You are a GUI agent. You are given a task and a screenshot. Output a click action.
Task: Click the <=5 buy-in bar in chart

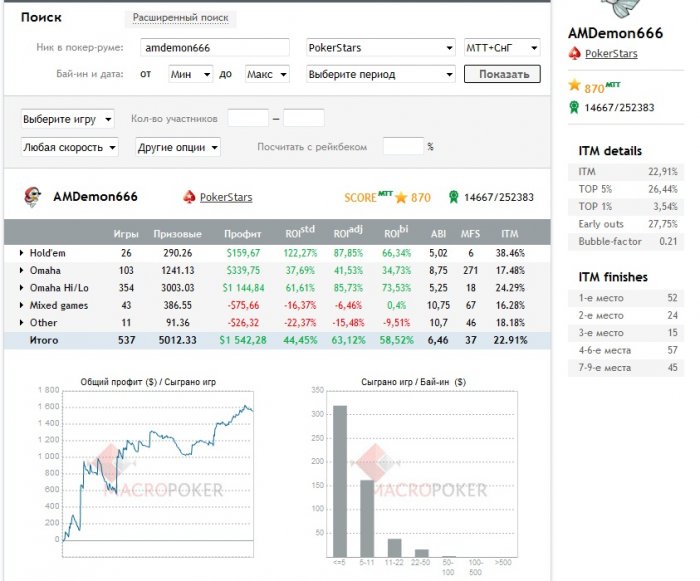[340, 481]
